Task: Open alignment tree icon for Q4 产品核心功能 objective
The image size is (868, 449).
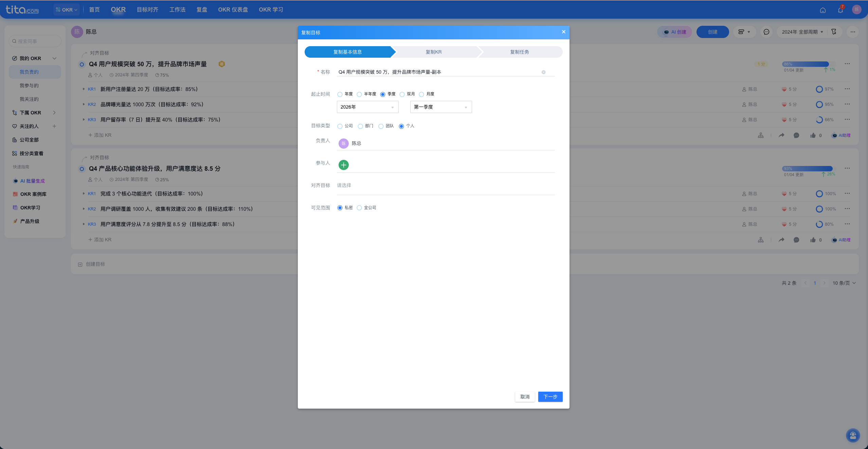Action: [x=761, y=240]
